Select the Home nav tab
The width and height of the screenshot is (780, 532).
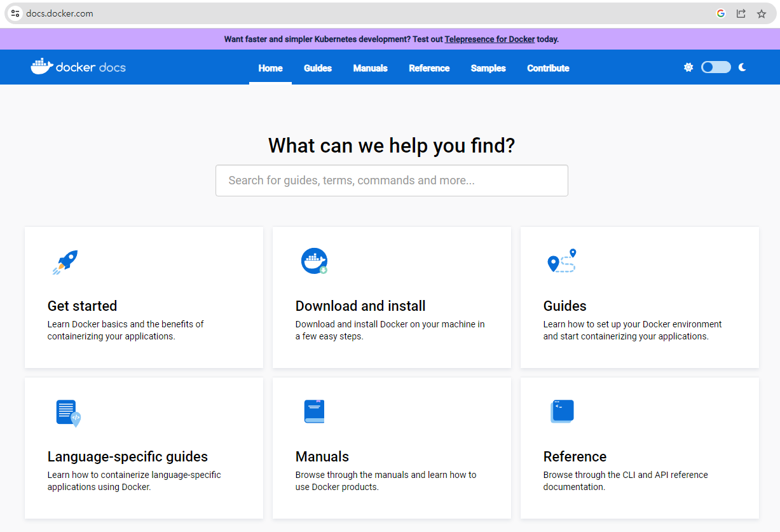(270, 68)
